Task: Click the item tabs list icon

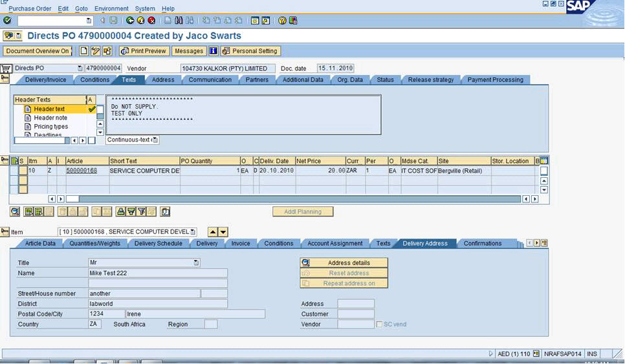Action: [545, 243]
